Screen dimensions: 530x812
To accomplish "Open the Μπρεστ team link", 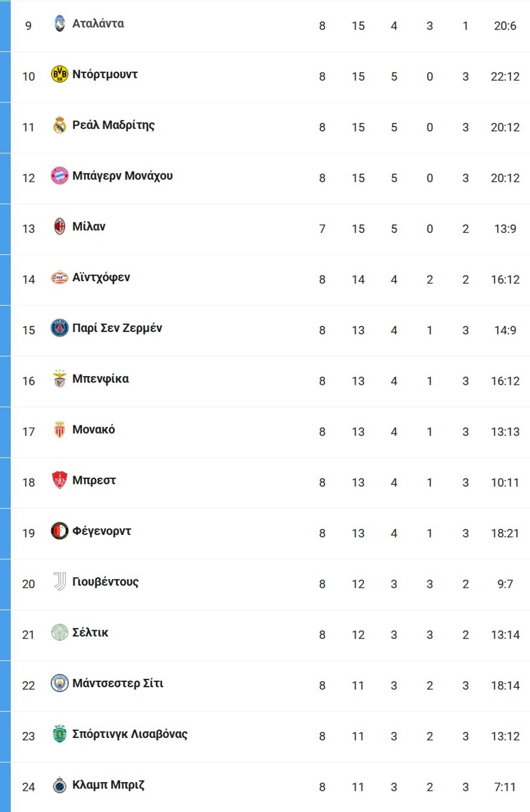I will click(94, 480).
